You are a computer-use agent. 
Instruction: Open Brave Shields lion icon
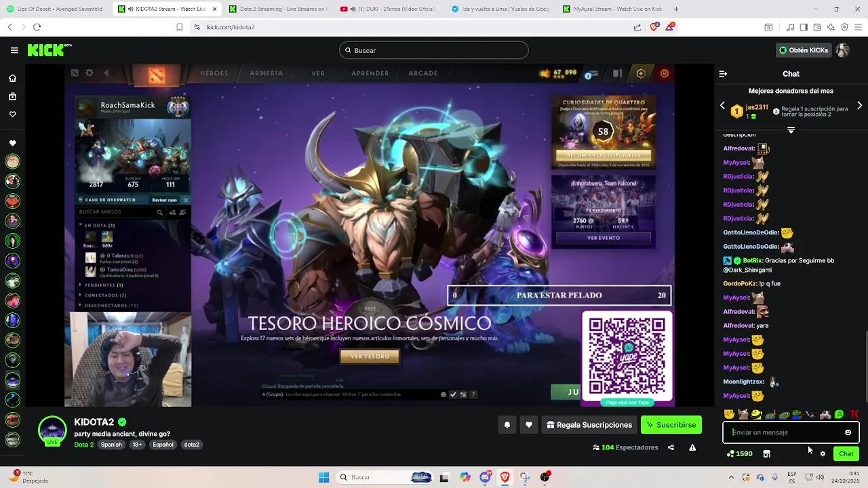[654, 27]
